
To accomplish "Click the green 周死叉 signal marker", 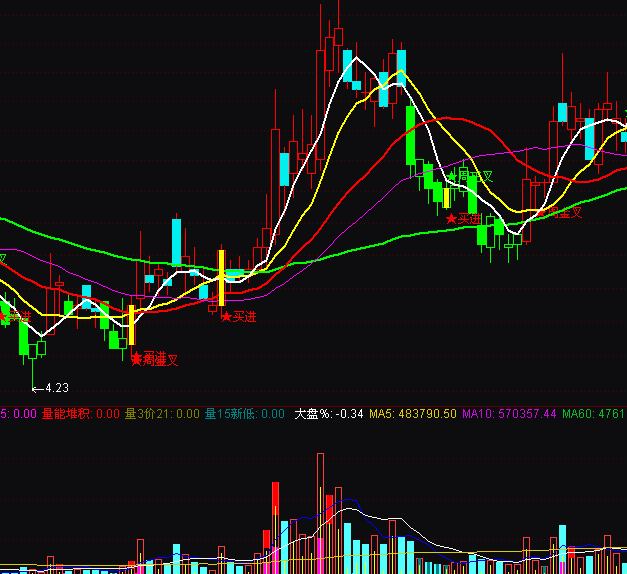I will tap(470, 176).
